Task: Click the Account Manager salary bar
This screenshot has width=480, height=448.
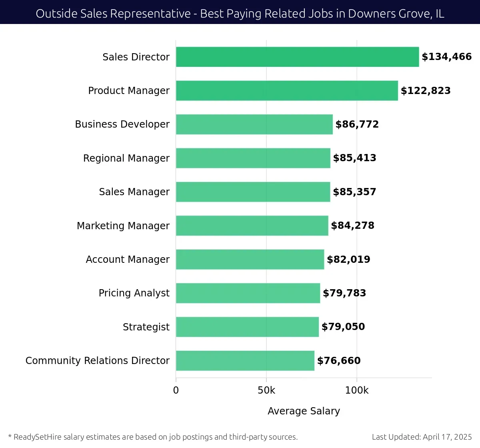Action: [x=250, y=259]
